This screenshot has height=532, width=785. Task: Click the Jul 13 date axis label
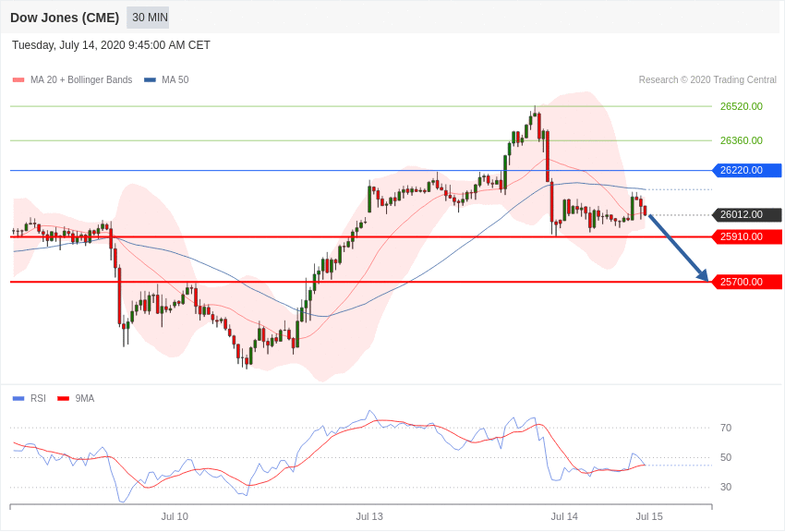point(369,516)
